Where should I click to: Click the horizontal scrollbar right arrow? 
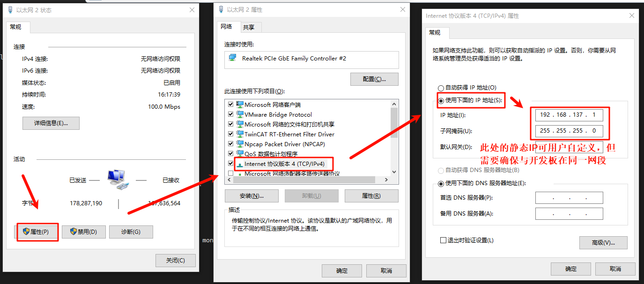[386, 179]
